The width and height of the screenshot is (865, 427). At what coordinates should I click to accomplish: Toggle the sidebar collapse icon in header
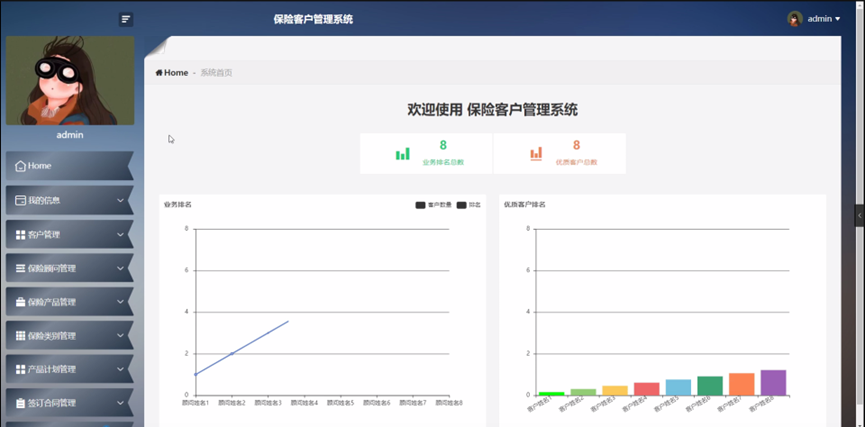126,19
